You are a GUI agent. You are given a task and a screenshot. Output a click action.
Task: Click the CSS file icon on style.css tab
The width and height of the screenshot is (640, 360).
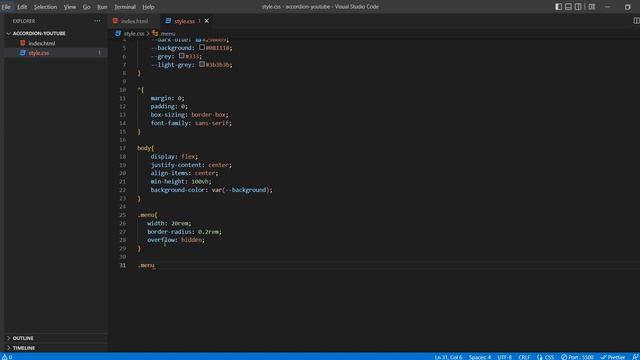coord(168,21)
